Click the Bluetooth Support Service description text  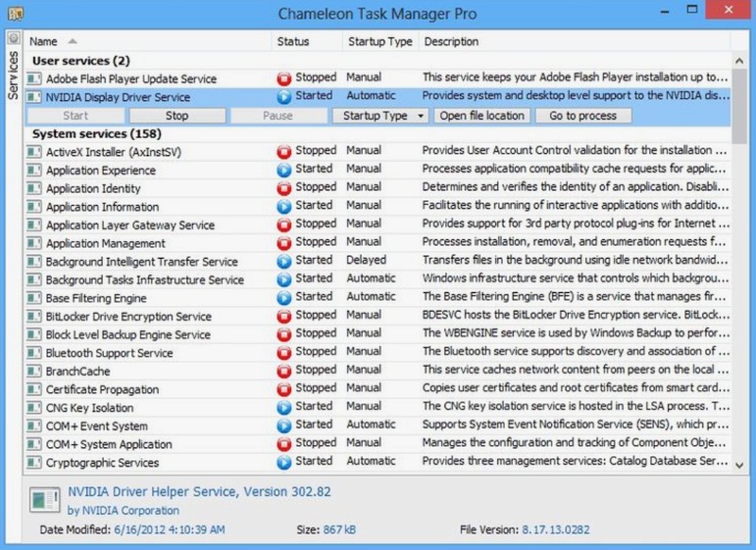coord(576,352)
